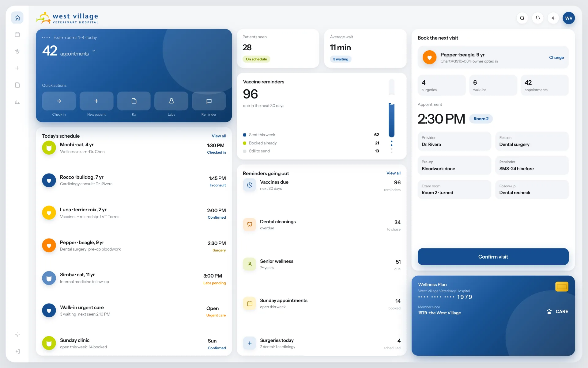Click the West Village Veterinary Hospital logo
This screenshot has height=368, width=588.
point(67,18)
